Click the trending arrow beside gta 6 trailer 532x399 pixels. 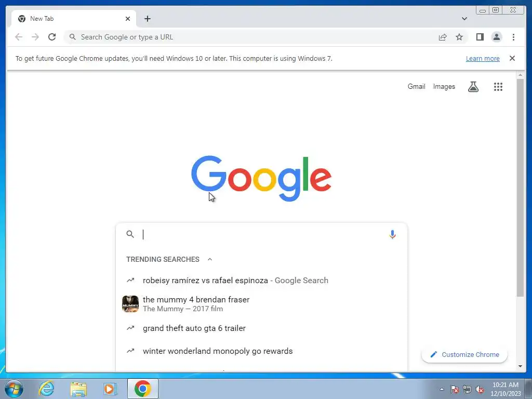(130, 328)
